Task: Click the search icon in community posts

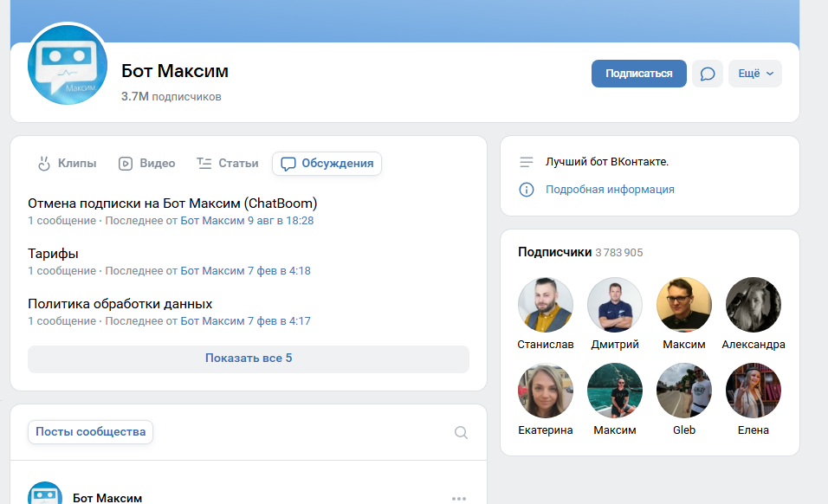Action: pos(461,432)
